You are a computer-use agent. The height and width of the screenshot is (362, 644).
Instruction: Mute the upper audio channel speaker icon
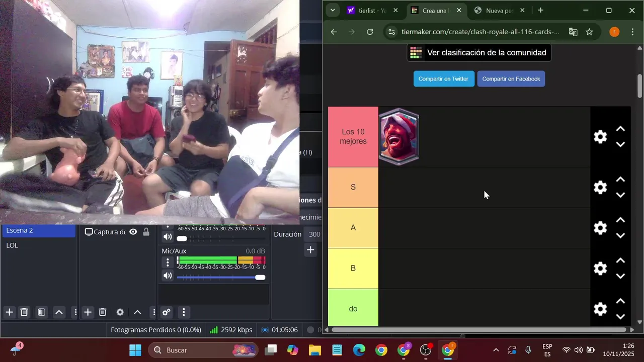[168, 237]
